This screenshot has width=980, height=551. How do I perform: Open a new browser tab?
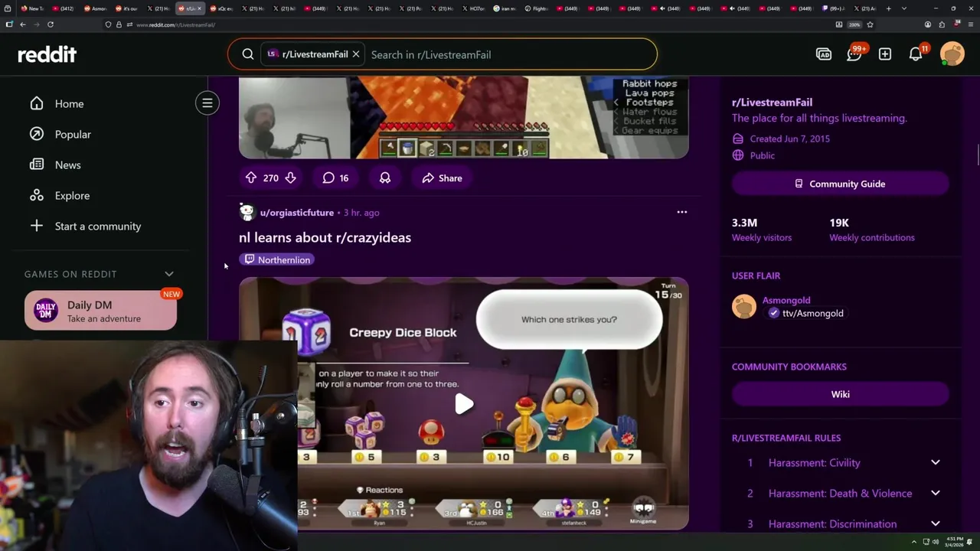[x=888, y=8]
